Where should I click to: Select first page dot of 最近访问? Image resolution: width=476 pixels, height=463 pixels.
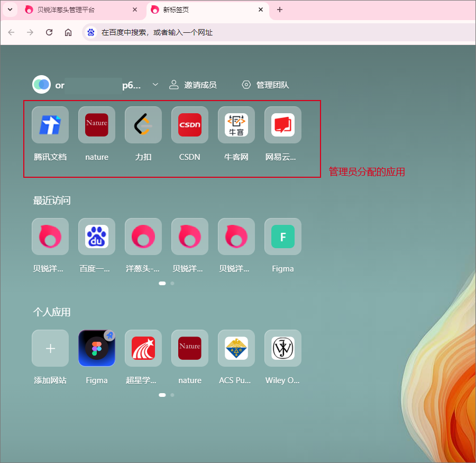[x=162, y=283]
